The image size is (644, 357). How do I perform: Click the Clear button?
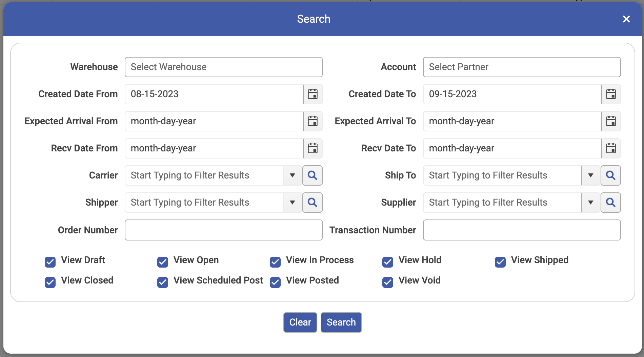(x=300, y=322)
